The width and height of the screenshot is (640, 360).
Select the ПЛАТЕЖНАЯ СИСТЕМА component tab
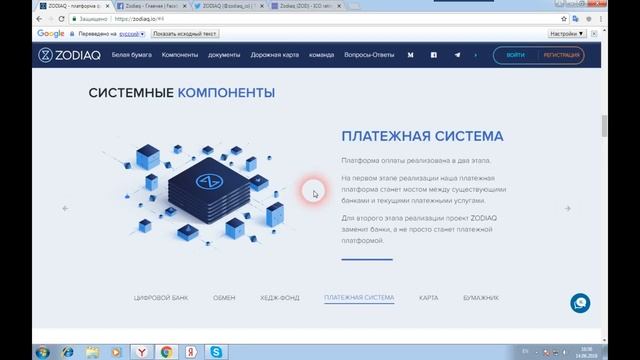click(x=359, y=298)
